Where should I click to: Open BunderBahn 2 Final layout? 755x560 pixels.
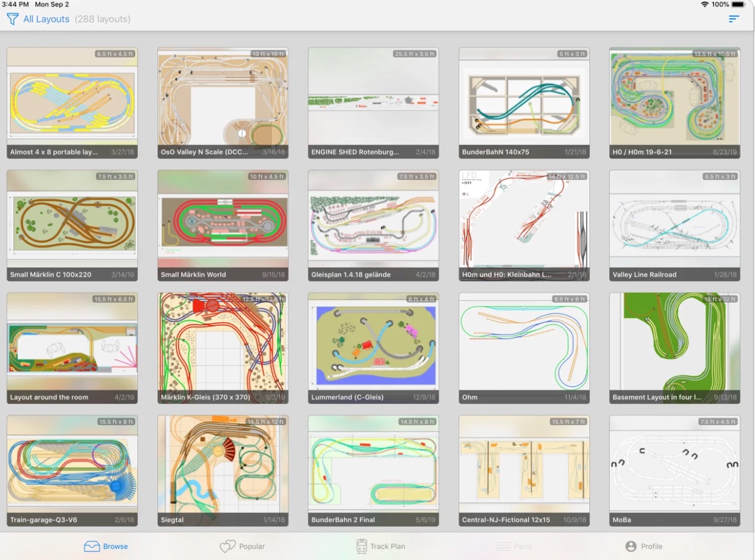[373, 471]
